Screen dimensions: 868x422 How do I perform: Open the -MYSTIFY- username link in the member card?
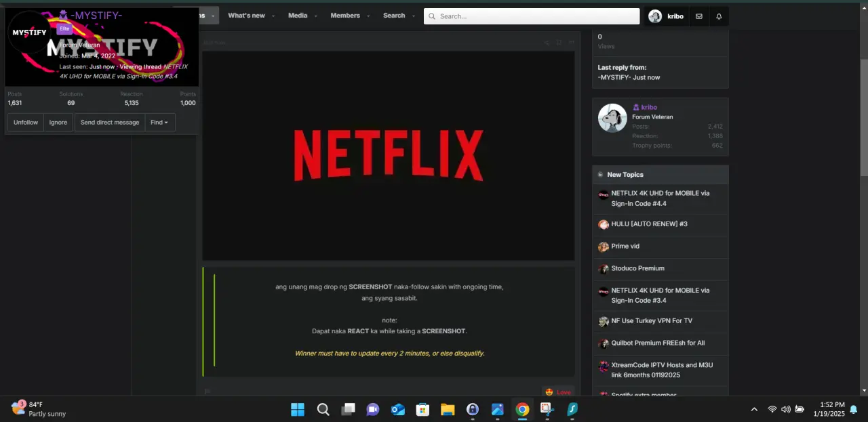coord(96,15)
